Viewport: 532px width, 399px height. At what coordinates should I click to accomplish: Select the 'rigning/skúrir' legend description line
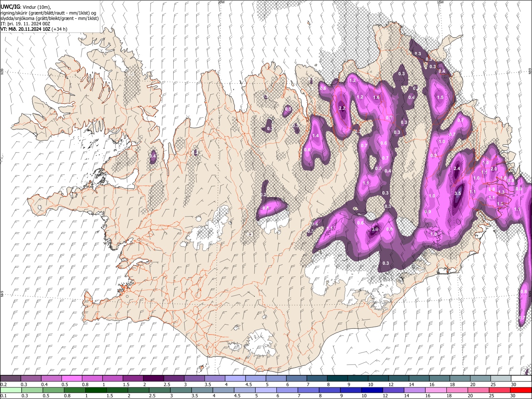pos(48,12)
